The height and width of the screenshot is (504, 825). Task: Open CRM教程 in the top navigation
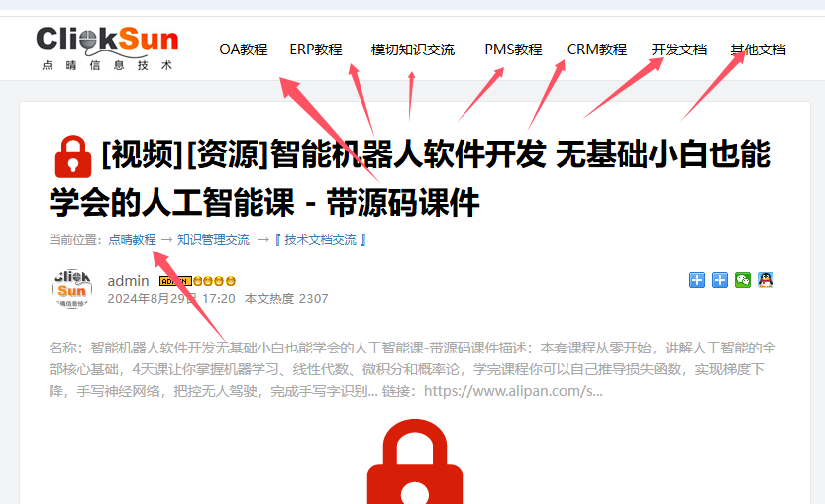596,50
